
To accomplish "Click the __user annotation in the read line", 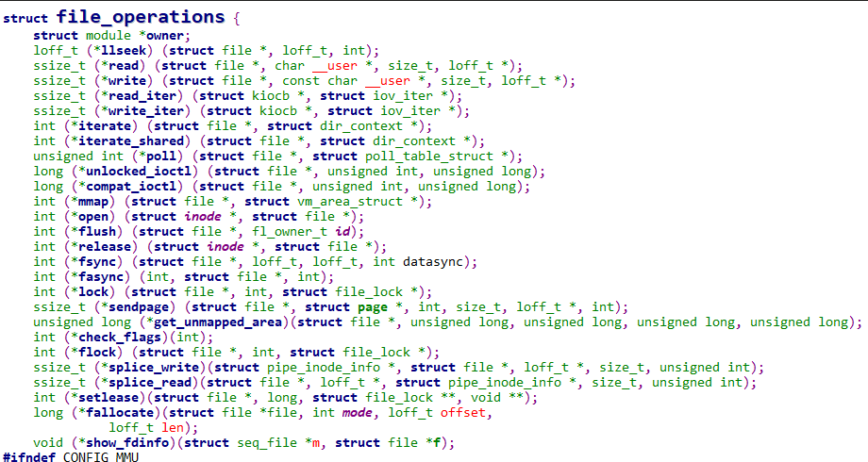I will 335,65.
